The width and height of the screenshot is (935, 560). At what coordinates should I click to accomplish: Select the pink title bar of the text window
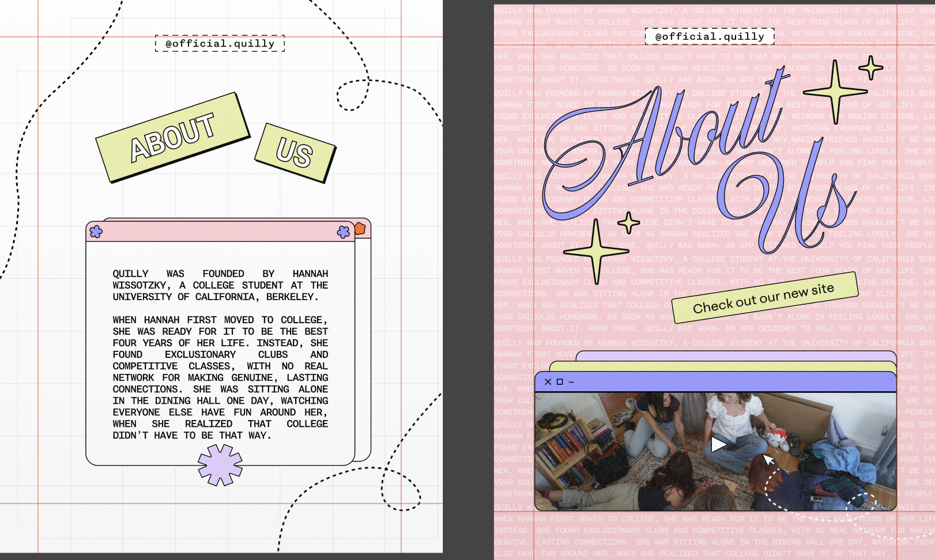pyautogui.click(x=220, y=232)
